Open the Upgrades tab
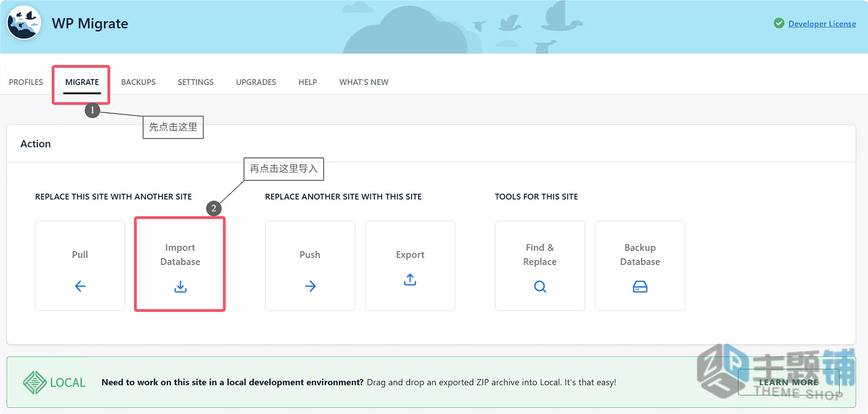The image size is (868, 414). click(x=256, y=82)
